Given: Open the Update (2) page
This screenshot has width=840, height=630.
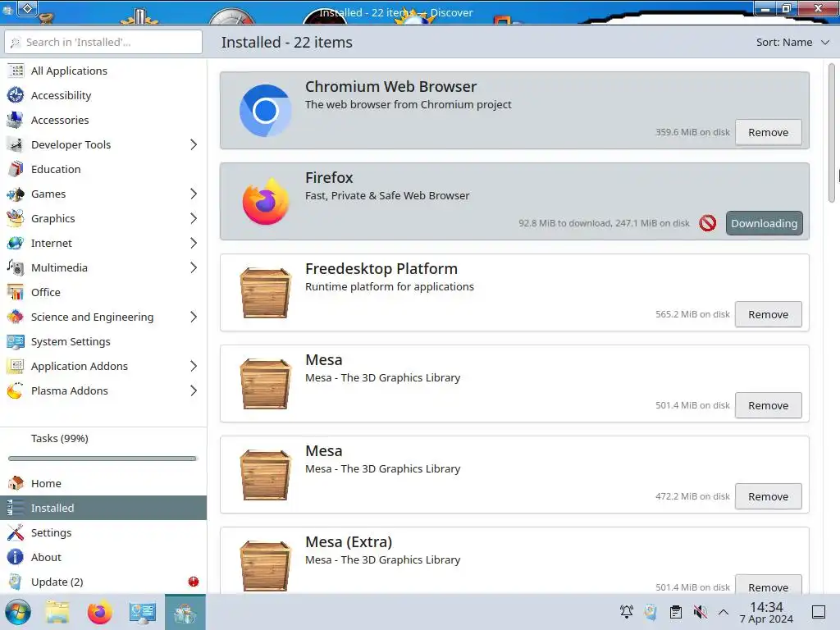Looking at the screenshot, I should (x=103, y=582).
